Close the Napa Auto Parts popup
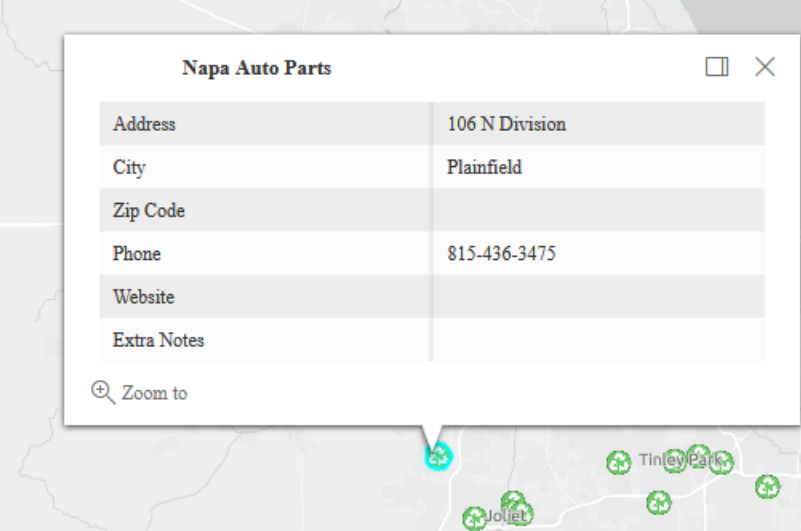Viewport: 801px width, 531px height. pos(765,67)
